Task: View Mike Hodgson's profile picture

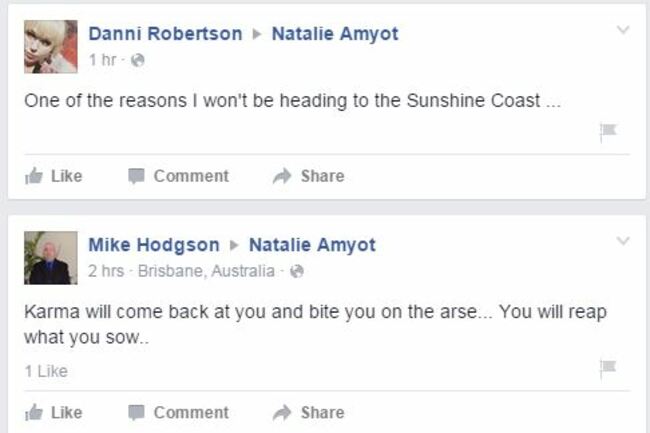Action: (51, 258)
